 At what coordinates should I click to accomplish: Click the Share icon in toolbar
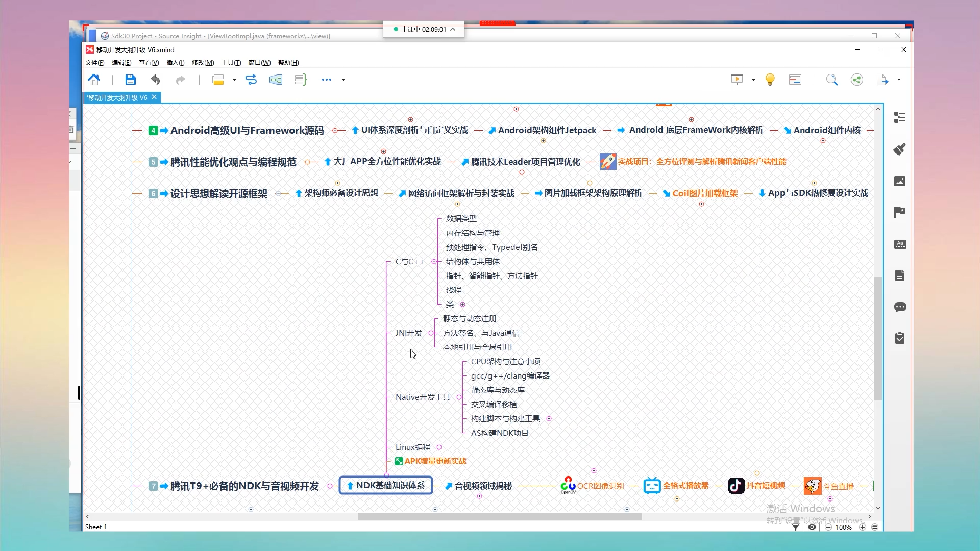pos(856,80)
